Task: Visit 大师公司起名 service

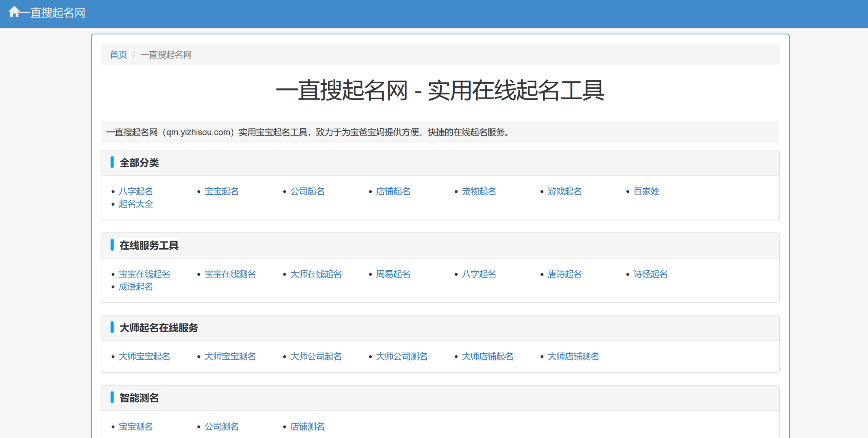Action: pos(316,356)
